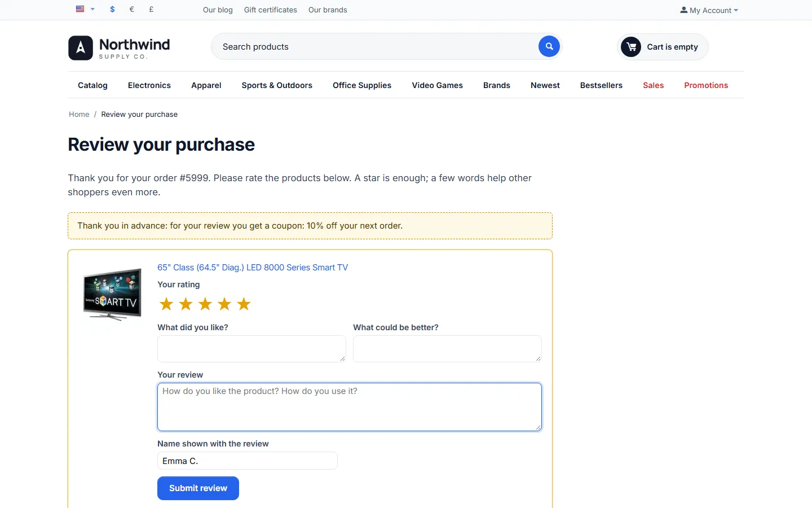This screenshot has height=508, width=812.
Task: Open Gift certificates link
Action: [x=271, y=10]
